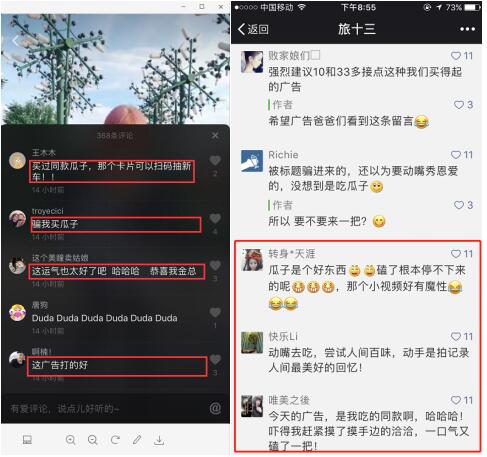Open the three-dot more menu
Viewport: 487px width, 457px height.
tap(467, 29)
